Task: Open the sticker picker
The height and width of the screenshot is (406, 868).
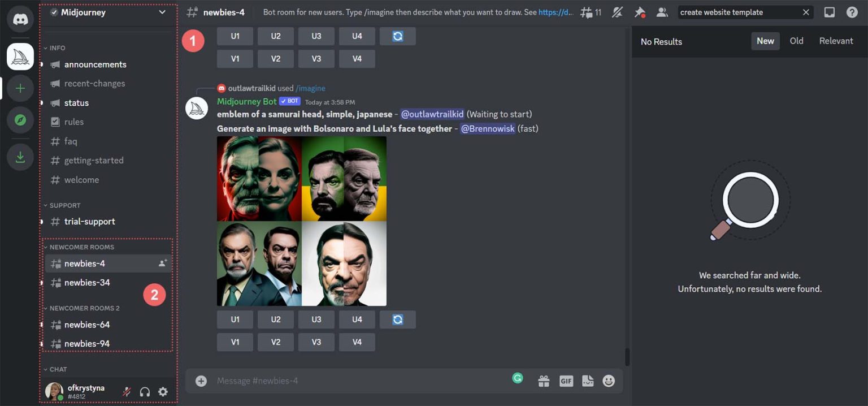Action: tap(587, 381)
